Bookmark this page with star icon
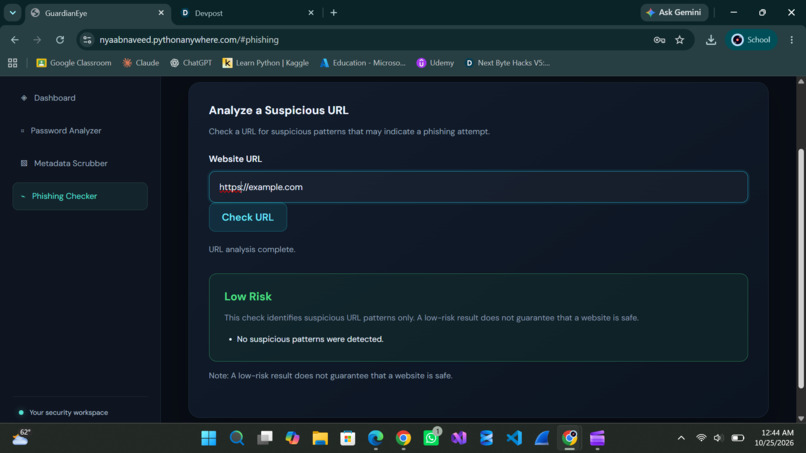 pyautogui.click(x=680, y=40)
